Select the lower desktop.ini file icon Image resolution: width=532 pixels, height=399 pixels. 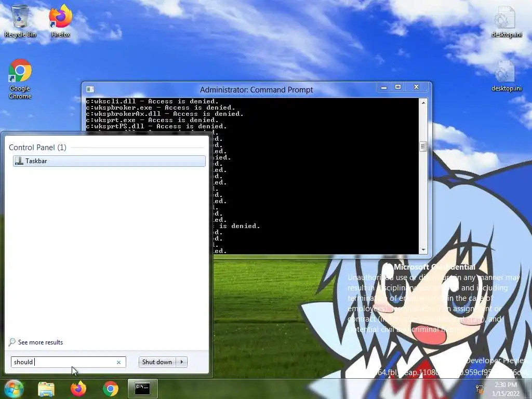coord(506,76)
